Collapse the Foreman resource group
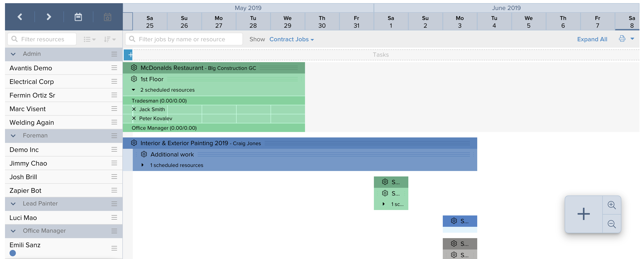The height and width of the screenshot is (259, 644). [13, 136]
